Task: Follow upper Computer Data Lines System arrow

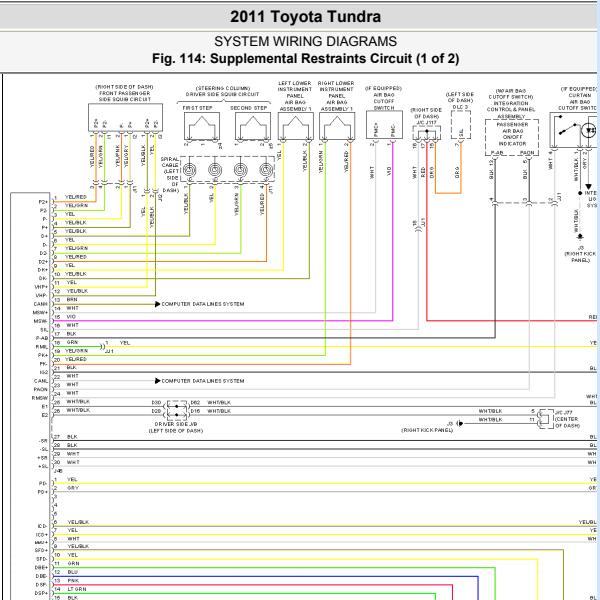Action: pyautogui.click(x=157, y=304)
